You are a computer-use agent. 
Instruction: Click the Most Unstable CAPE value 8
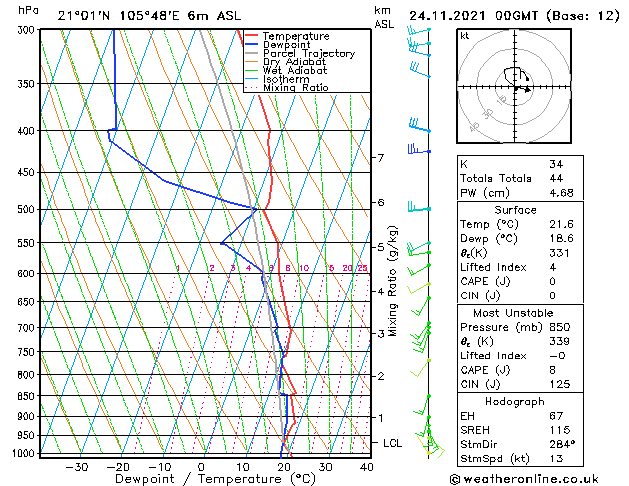coord(553,370)
